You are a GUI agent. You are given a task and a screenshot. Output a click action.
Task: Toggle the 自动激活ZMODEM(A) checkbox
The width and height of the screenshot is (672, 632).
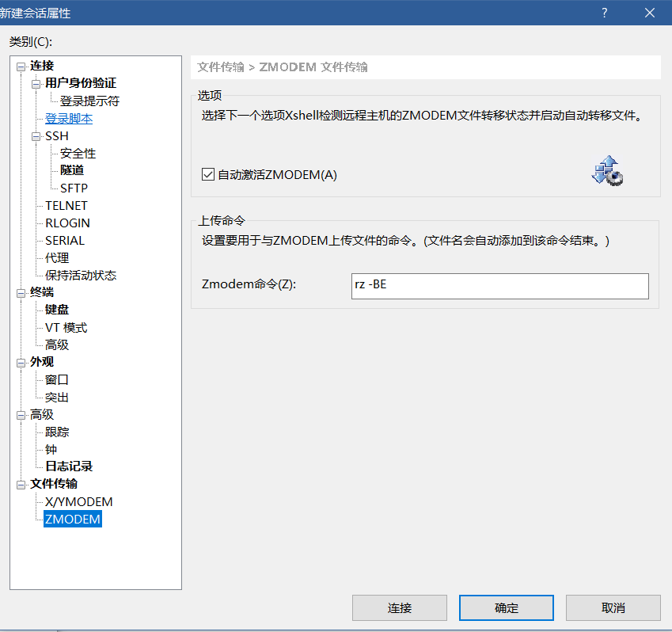(208, 174)
